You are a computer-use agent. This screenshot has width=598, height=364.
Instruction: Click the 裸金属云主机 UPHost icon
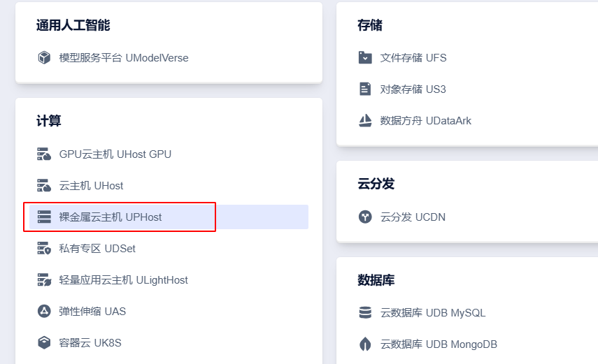(x=44, y=217)
